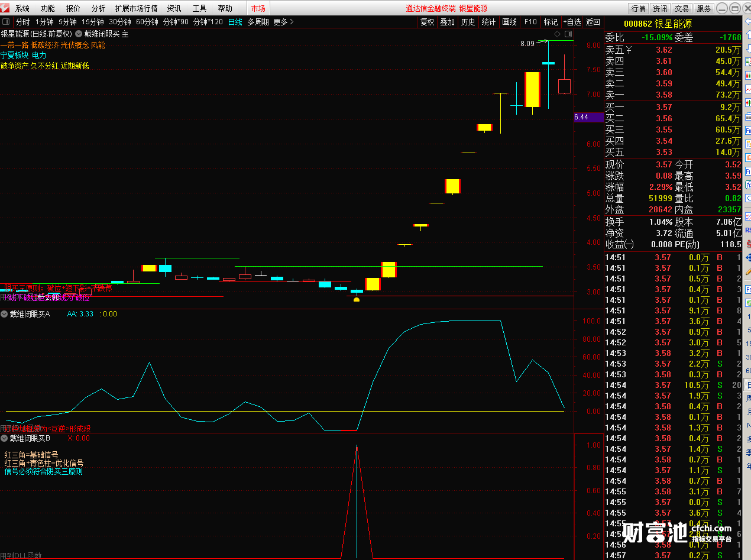
Task: Click the up arrow icon in right toolbar
Action: (x=747, y=35)
